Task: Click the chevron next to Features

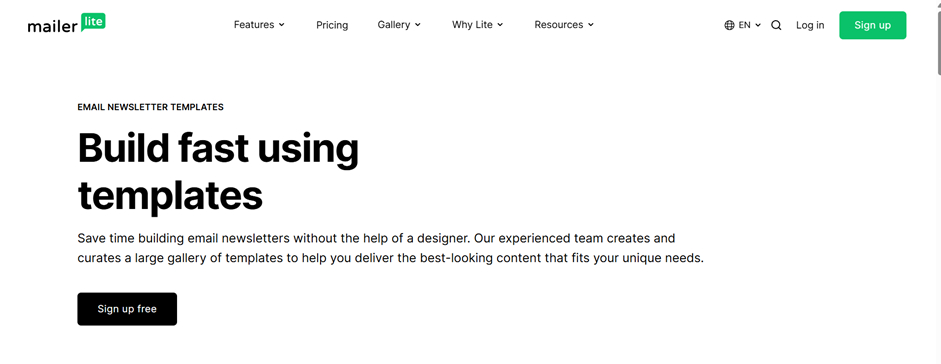Action: (x=281, y=25)
